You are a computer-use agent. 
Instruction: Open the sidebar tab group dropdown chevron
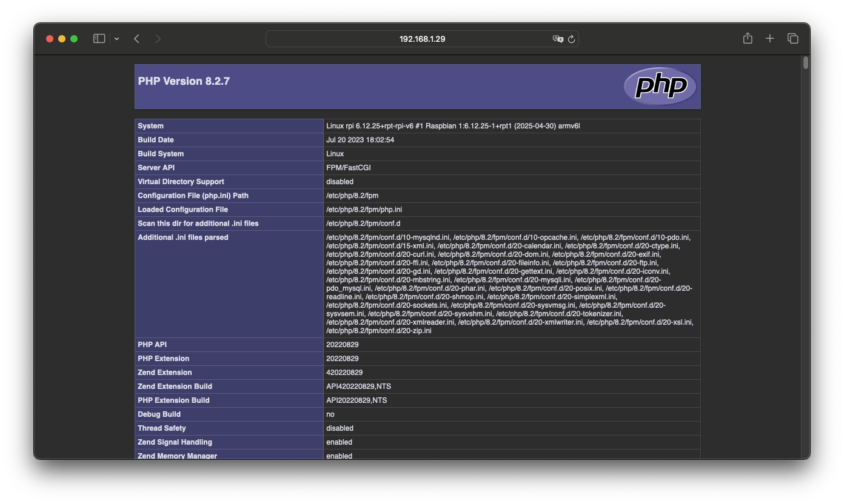(116, 39)
